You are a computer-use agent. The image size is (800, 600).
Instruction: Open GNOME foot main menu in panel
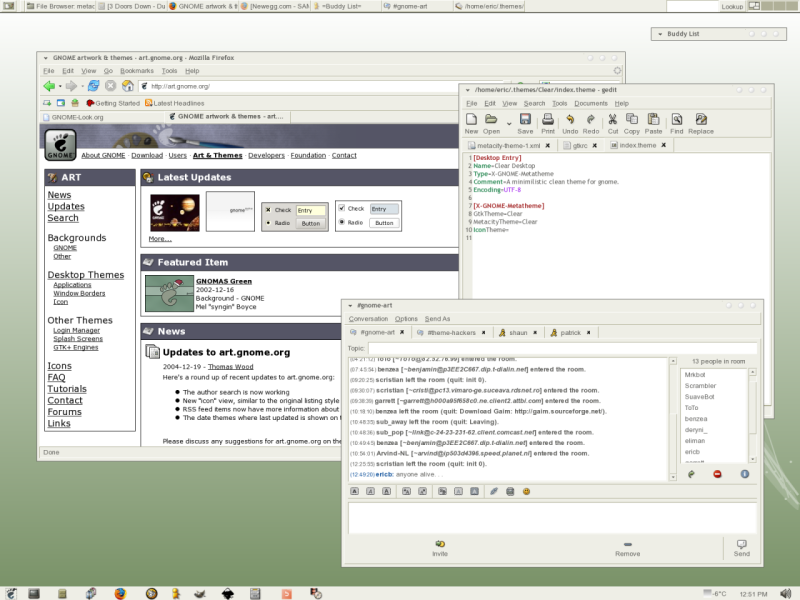tap(11, 593)
